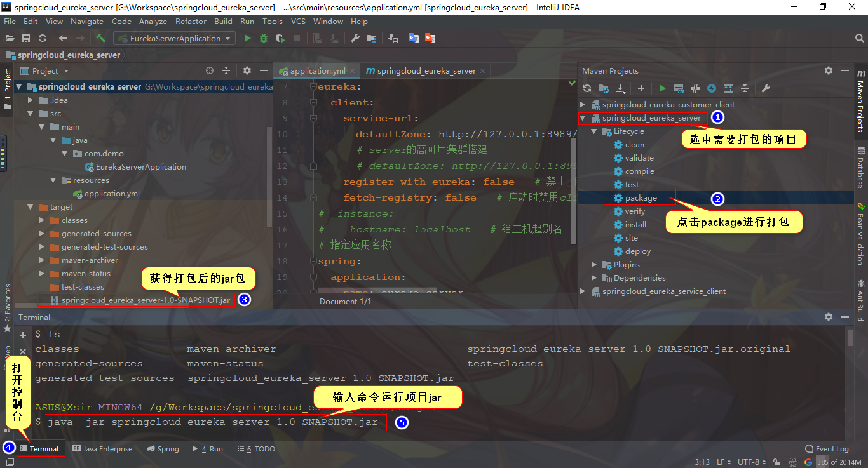The image size is (868, 468).
Task: Open Settings via the main toolbar wrench icon
Action: (355, 38)
